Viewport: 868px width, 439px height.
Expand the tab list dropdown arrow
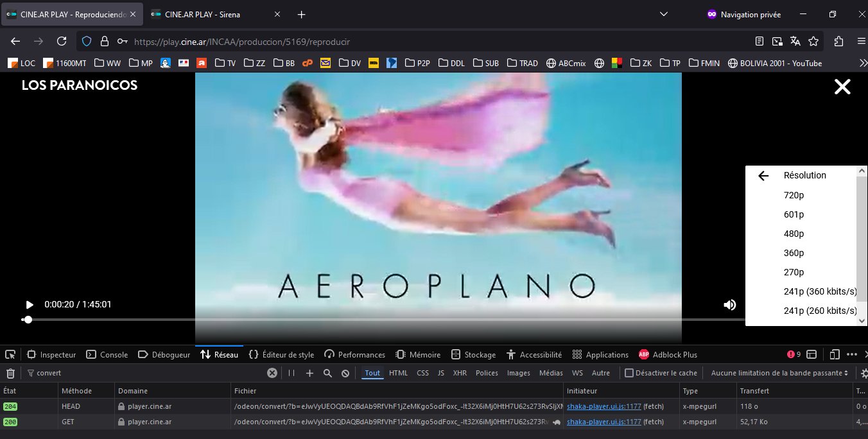pos(664,14)
